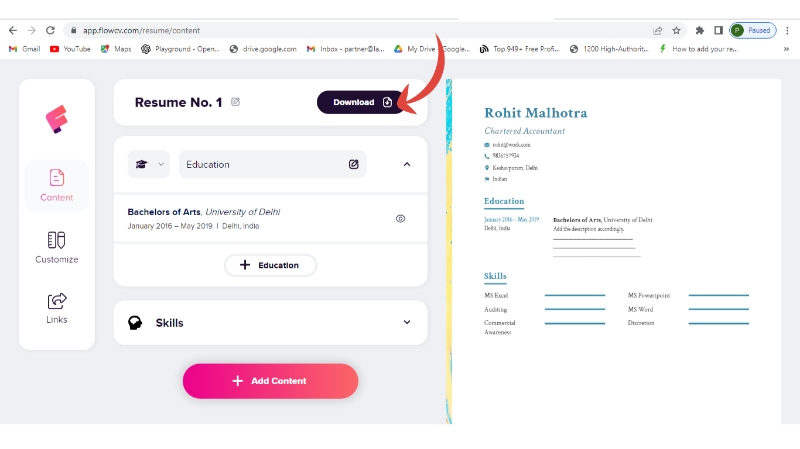Click the Add Content button
The height and width of the screenshot is (449, 800).
click(x=270, y=381)
